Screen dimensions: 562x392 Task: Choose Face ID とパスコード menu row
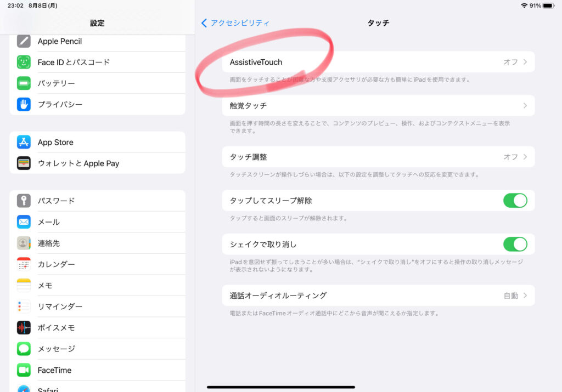click(98, 62)
